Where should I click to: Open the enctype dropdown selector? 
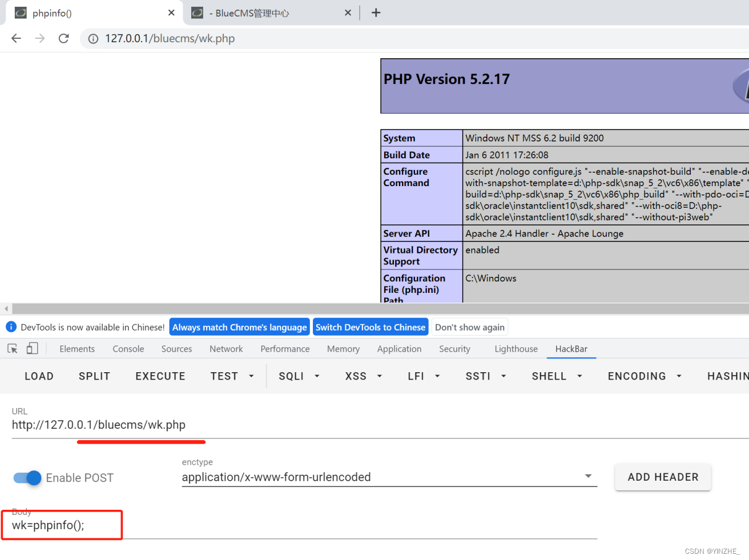point(389,477)
